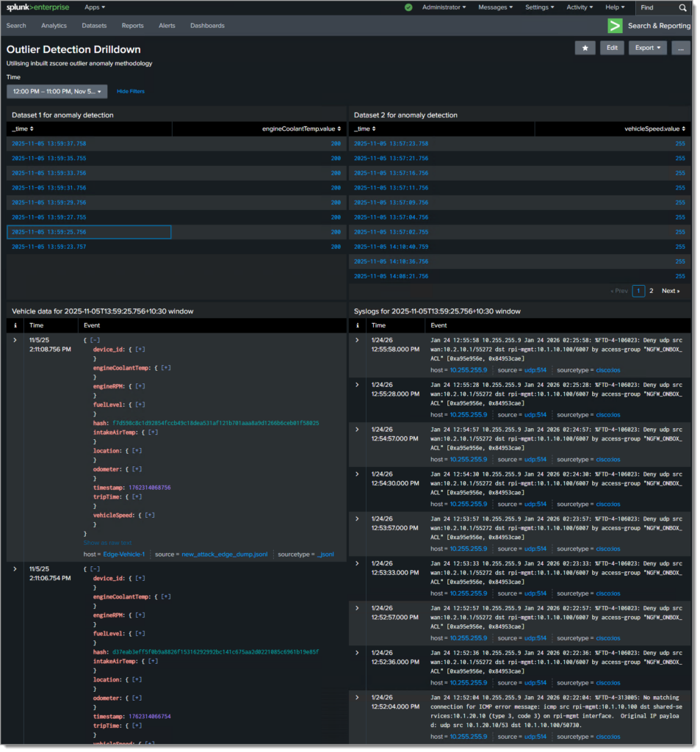Open the more actions ellipsis button
This screenshot has width=700, height=752.
coord(680,48)
